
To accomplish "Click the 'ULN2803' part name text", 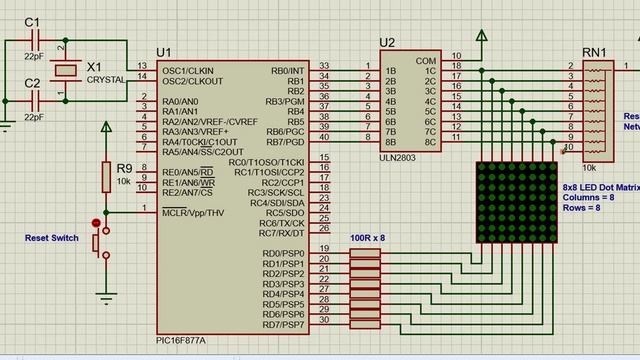I will point(398,158).
